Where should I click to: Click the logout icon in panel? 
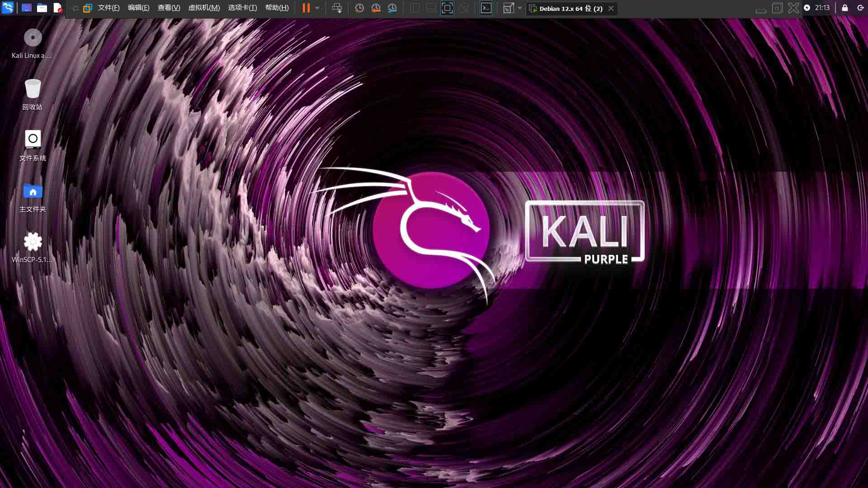point(860,8)
